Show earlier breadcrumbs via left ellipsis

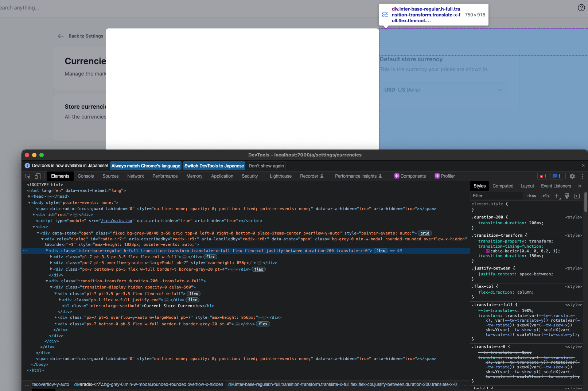(27, 385)
